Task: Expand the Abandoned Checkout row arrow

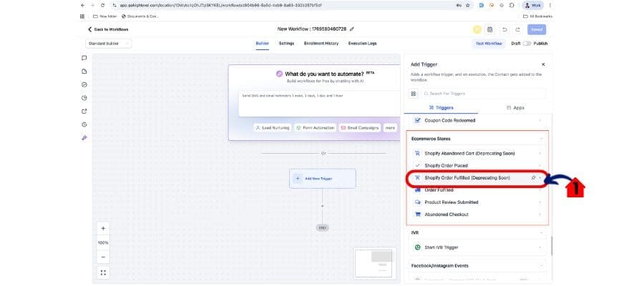Action: click(x=540, y=214)
